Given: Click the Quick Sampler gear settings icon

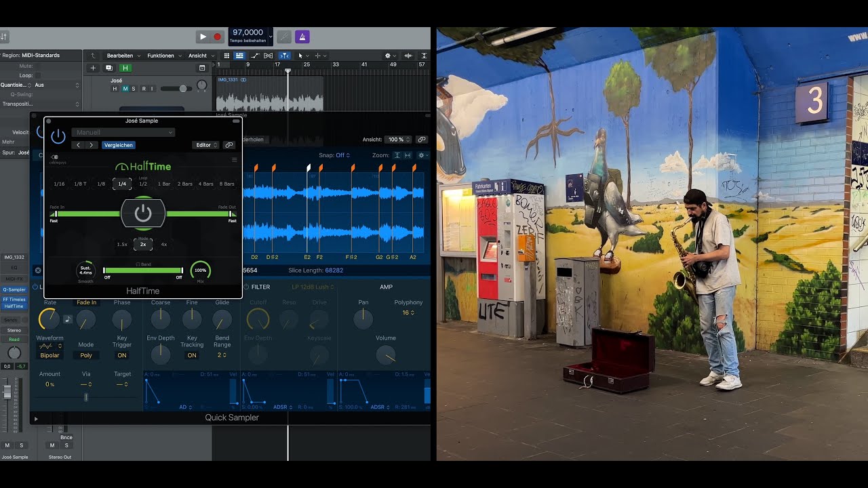Looking at the screenshot, I should 422,155.
